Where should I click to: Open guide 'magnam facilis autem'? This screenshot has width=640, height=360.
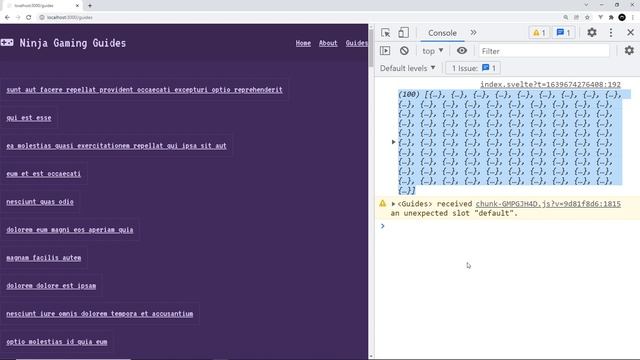click(44, 258)
